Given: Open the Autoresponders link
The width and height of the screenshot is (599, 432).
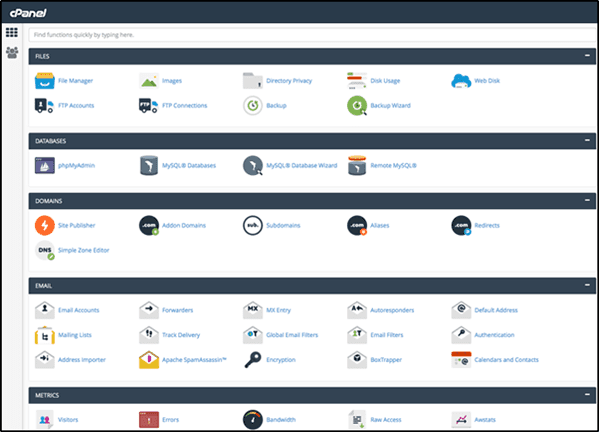Looking at the screenshot, I should 392,310.
